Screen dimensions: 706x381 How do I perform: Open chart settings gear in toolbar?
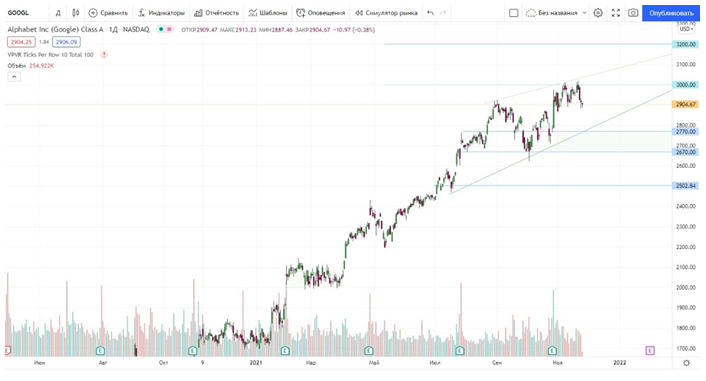598,13
